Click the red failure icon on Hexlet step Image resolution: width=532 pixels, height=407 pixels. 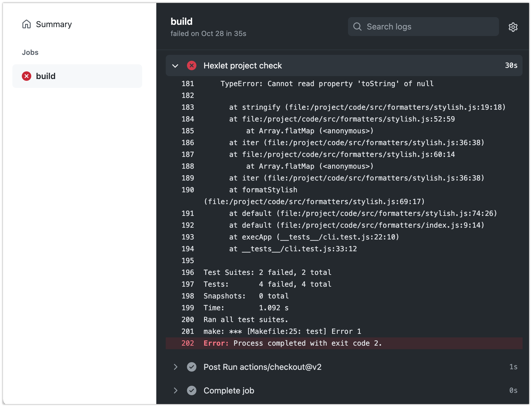[x=192, y=65]
